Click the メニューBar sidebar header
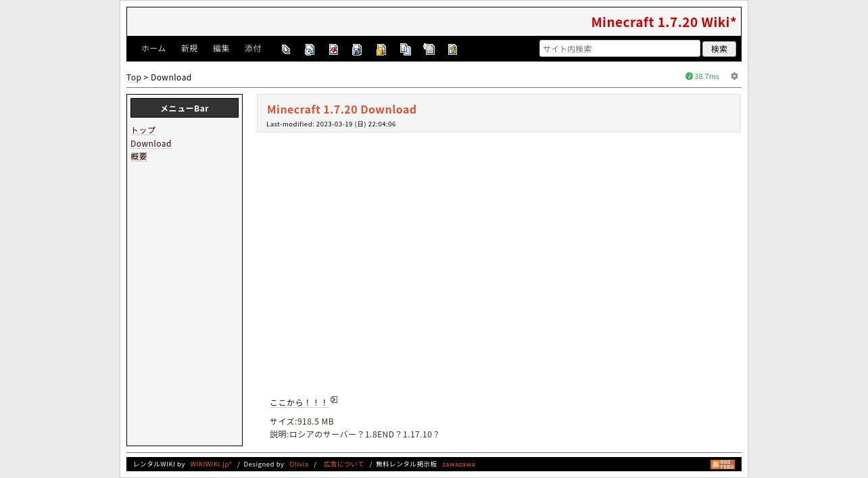 (x=185, y=108)
